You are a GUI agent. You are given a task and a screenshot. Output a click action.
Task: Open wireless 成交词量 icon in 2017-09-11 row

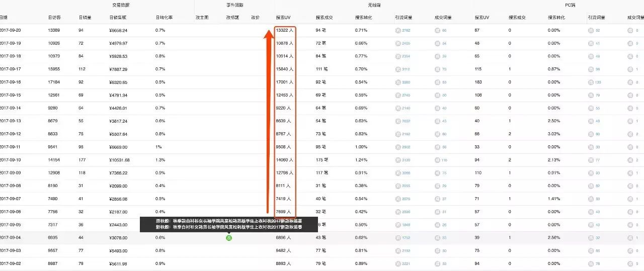click(x=437, y=147)
